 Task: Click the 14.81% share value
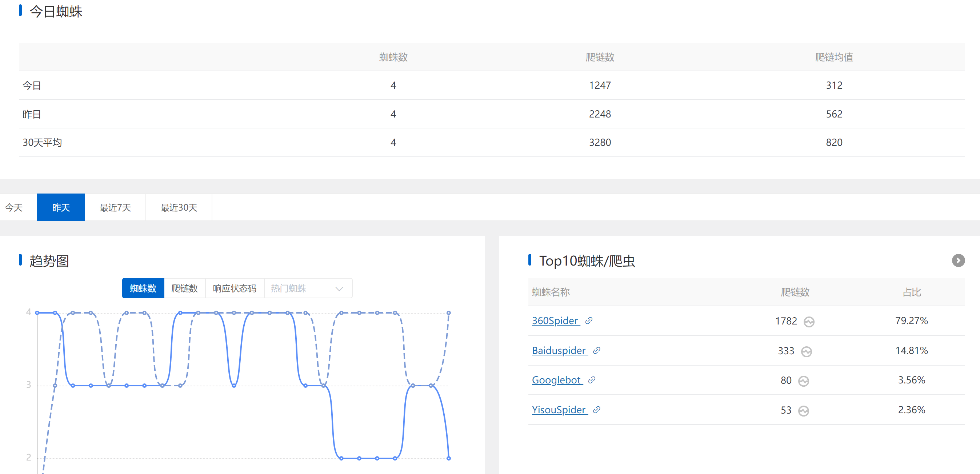coord(912,350)
